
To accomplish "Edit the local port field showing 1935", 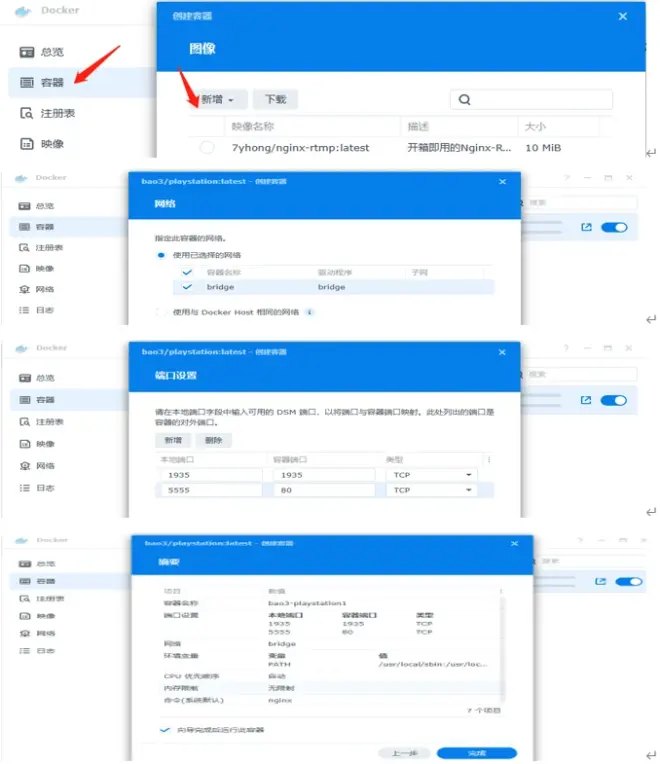I will [x=211, y=475].
